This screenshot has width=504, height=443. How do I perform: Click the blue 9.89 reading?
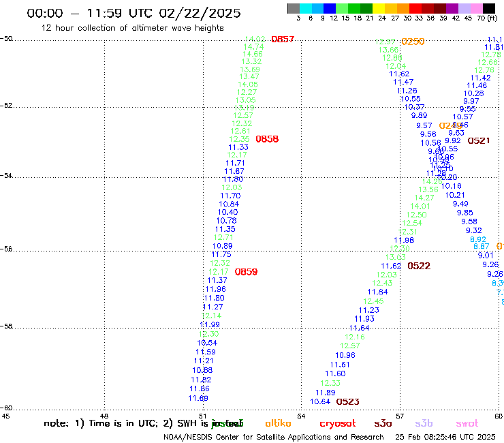tap(419, 115)
